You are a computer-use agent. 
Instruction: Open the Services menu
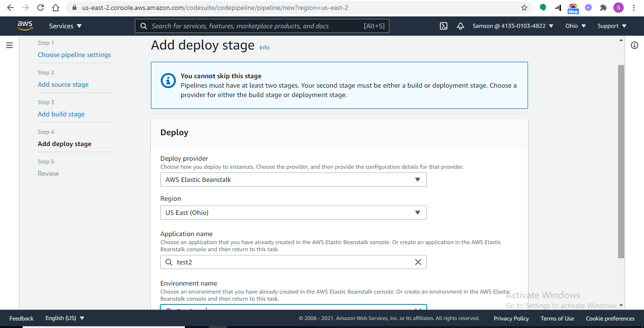[x=61, y=26]
